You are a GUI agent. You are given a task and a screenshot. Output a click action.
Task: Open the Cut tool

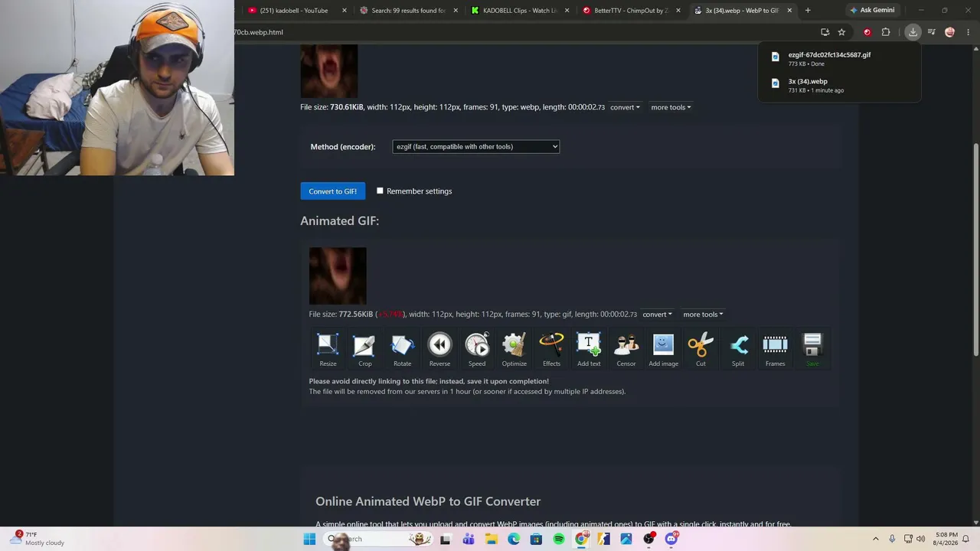[x=701, y=350]
